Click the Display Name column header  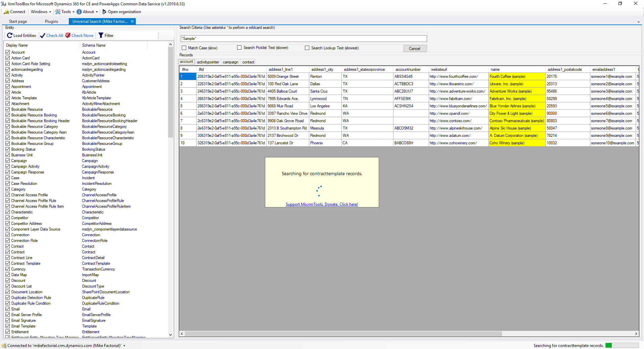click(x=42, y=45)
